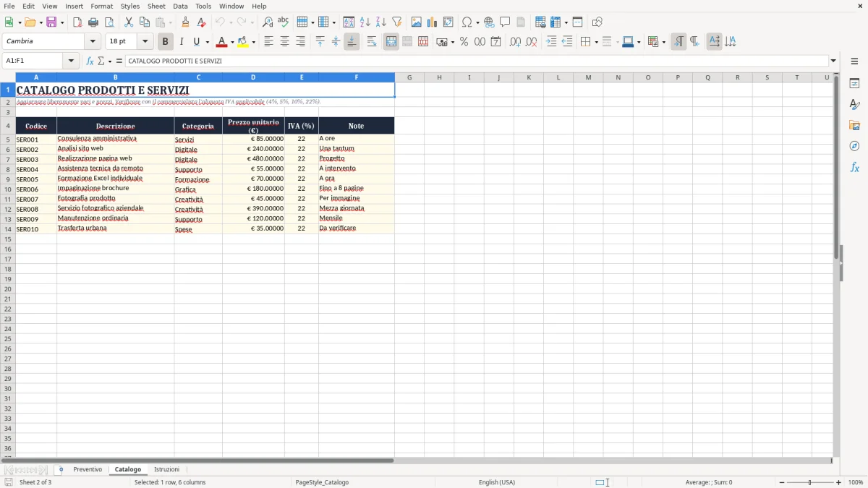Toggle Right-To-Left text direction
The height and width of the screenshot is (488, 868).
point(694,42)
